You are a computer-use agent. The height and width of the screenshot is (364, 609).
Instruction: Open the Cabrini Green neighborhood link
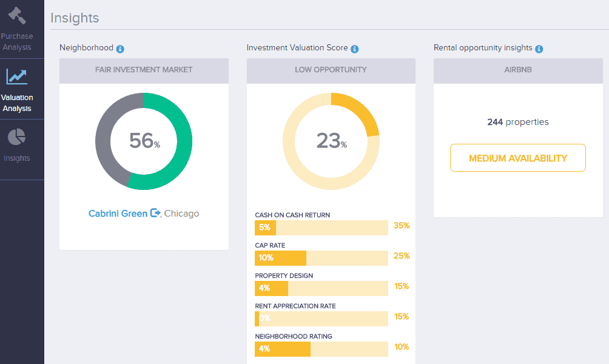click(118, 214)
